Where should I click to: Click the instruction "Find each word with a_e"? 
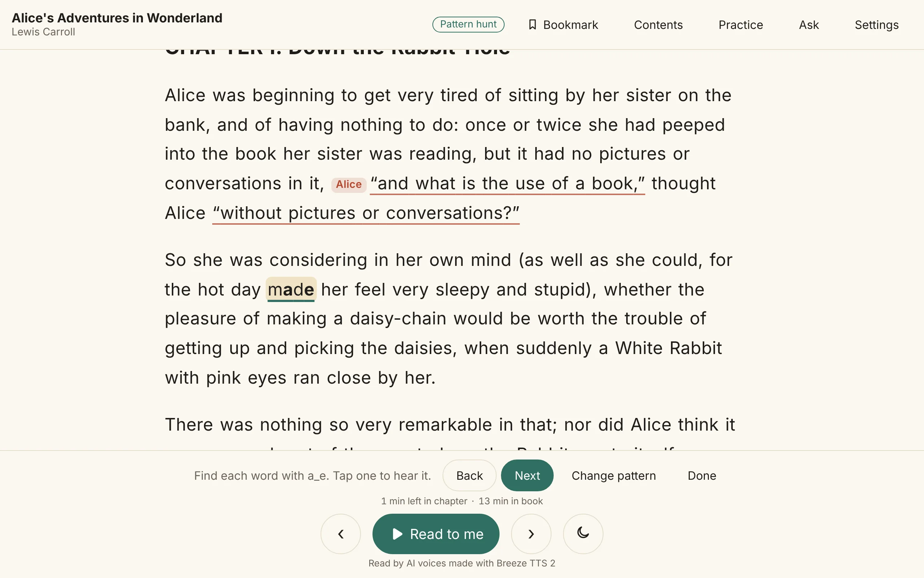[262, 475]
